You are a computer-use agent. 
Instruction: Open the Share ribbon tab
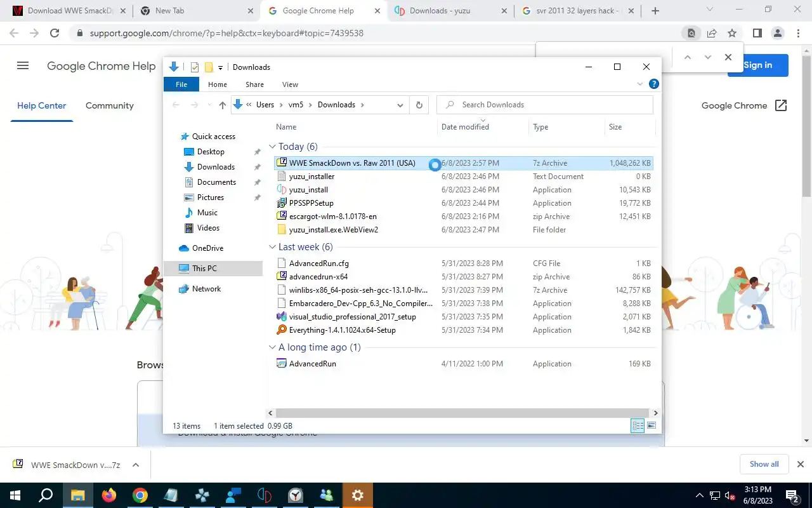tap(254, 84)
